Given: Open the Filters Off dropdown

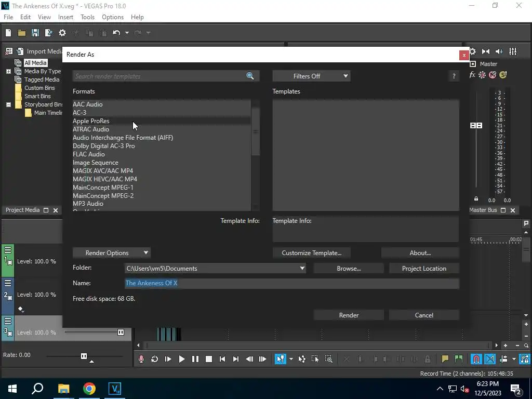Looking at the screenshot, I should (311, 76).
